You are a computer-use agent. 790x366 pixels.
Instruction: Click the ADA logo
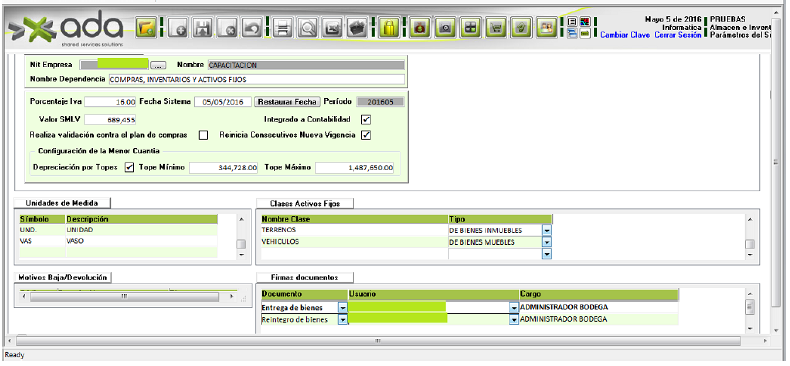[x=67, y=28]
